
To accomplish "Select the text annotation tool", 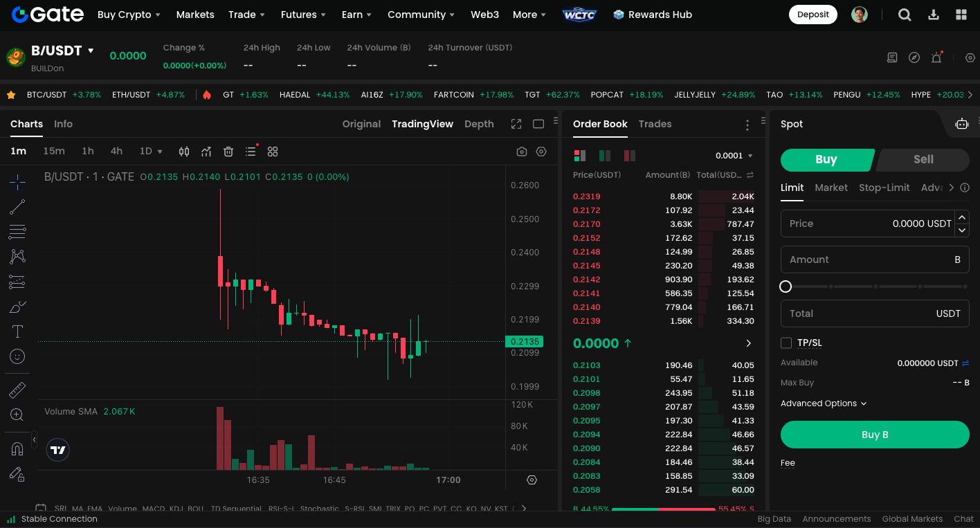I will coord(17,331).
